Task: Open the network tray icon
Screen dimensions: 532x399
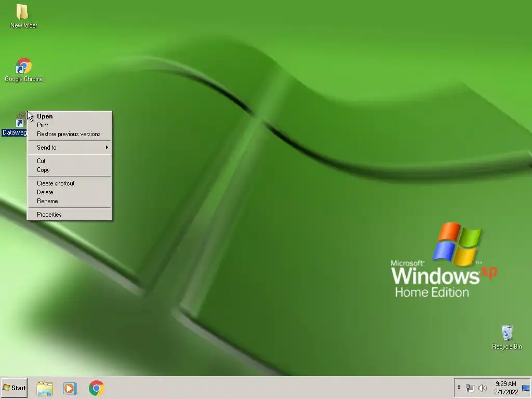Action: [x=470, y=388]
